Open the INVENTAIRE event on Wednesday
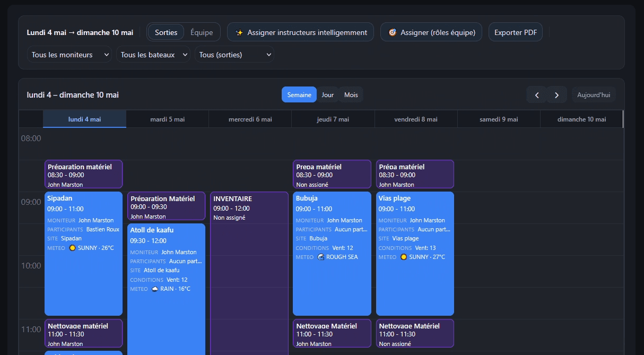Screen dimensions: 644x355 pos(249,273)
